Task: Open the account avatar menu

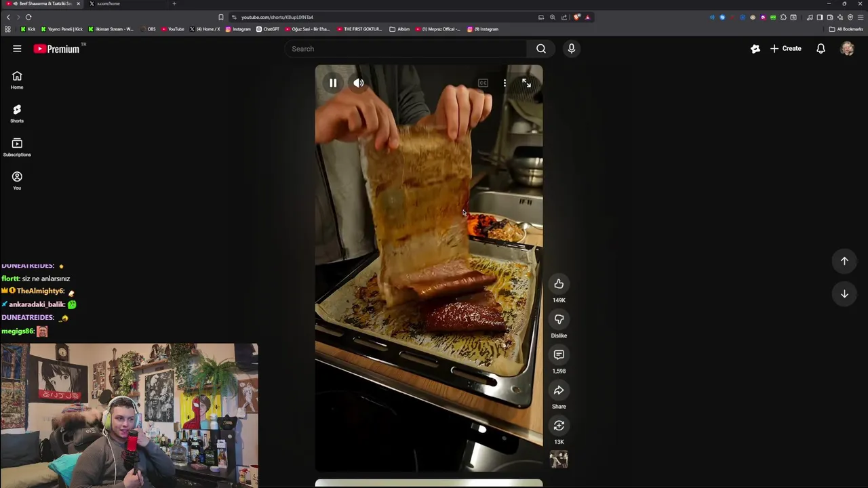Action: pos(847,49)
